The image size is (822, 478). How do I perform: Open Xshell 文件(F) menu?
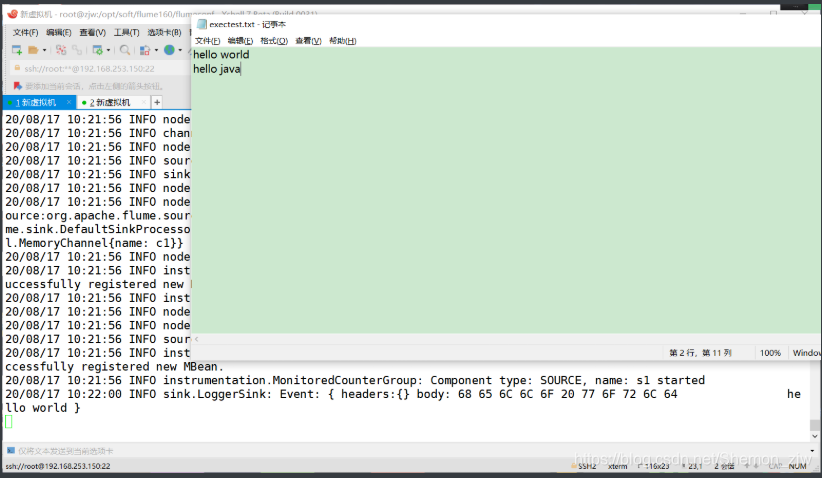(25, 32)
